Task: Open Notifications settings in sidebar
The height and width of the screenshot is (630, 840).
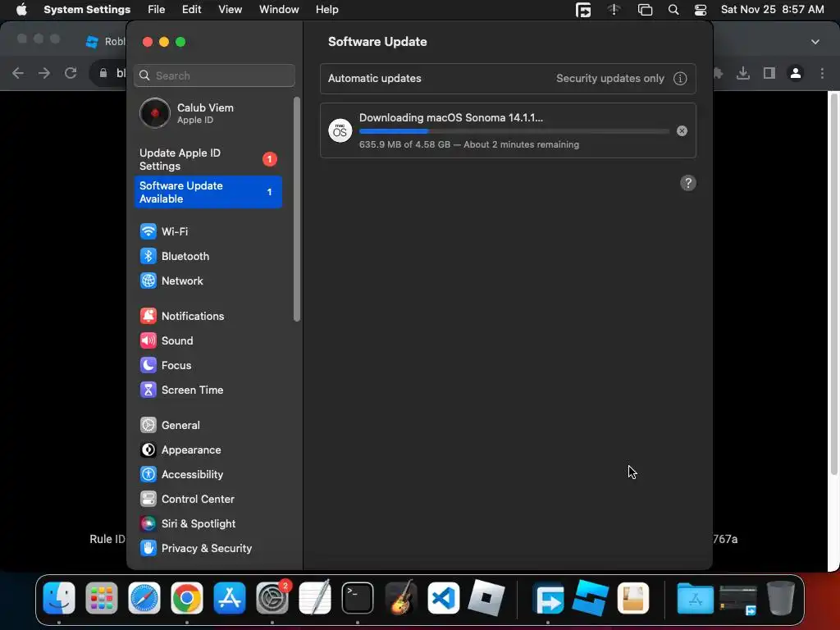Action: [208, 316]
